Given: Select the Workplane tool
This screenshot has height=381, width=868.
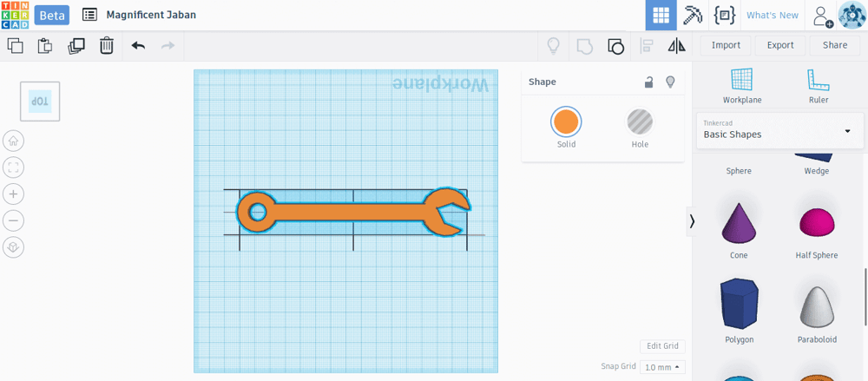Looking at the screenshot, I should pos(742,86).
